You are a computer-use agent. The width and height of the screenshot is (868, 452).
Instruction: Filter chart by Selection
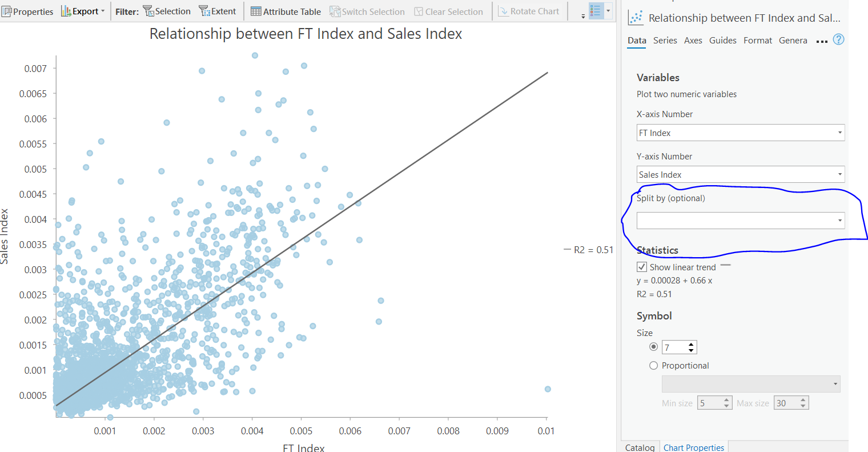tap(167, 11)
